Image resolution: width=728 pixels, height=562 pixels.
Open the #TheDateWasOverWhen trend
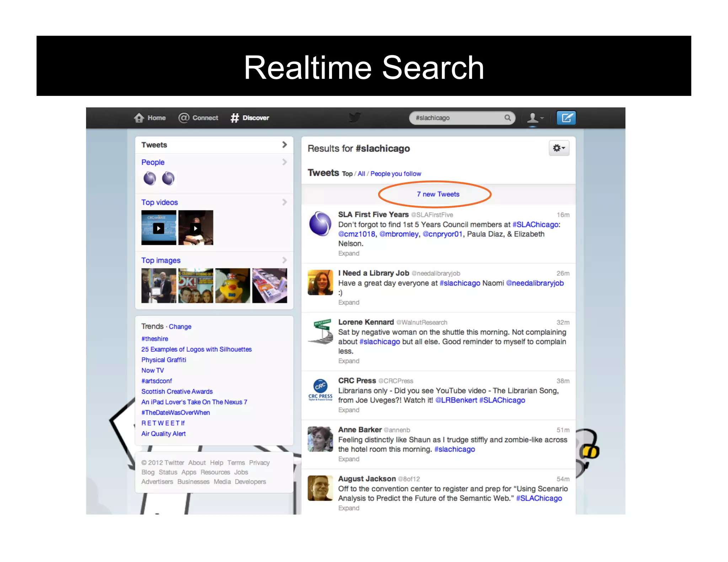pyautogui.click(x=176, y=412)
